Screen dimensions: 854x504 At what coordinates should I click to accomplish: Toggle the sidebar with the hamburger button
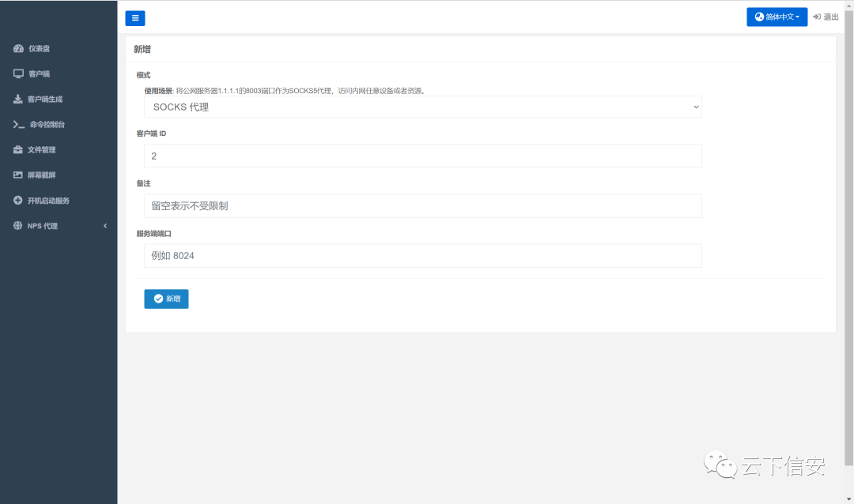(x=135, y=18)
